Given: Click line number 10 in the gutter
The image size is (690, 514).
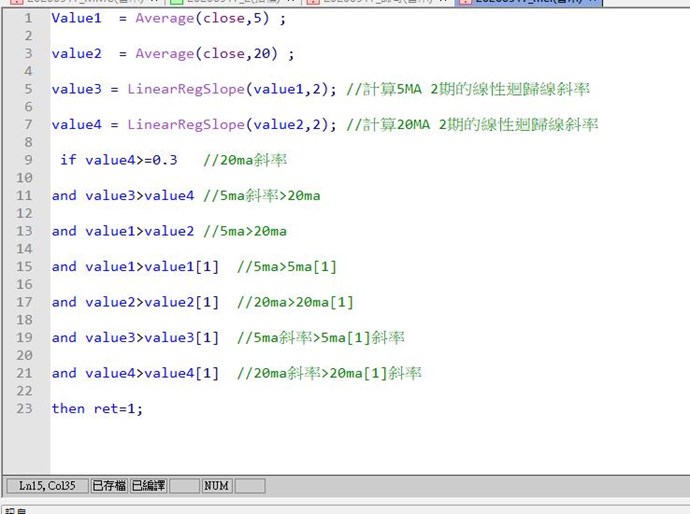Looking at the screenshot, I should 25,178.
